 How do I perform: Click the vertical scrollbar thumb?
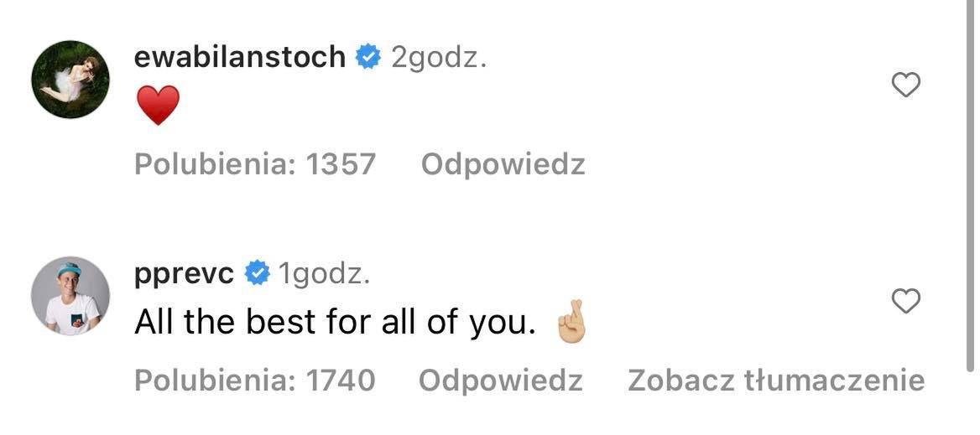[x=972, y=184]
